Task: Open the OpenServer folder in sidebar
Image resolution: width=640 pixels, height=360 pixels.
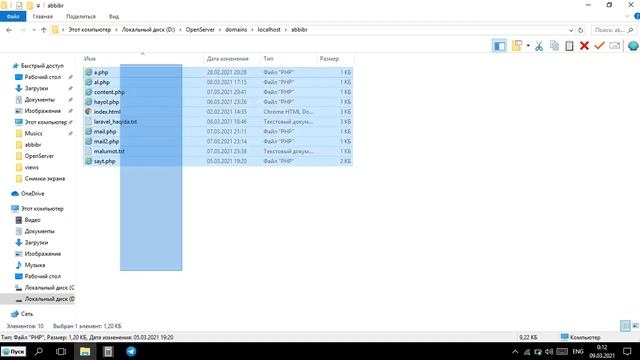Action: 39,156
